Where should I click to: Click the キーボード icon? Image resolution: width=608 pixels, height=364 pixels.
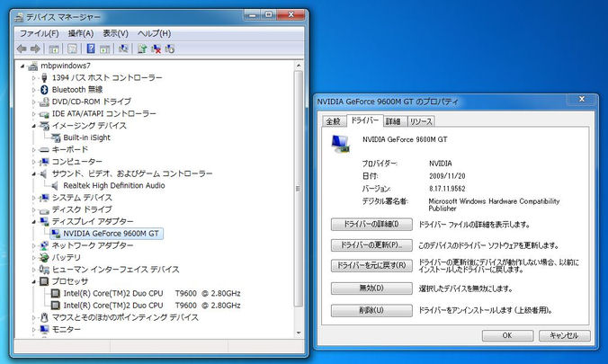pyautogui.click(x=44, y=149)
